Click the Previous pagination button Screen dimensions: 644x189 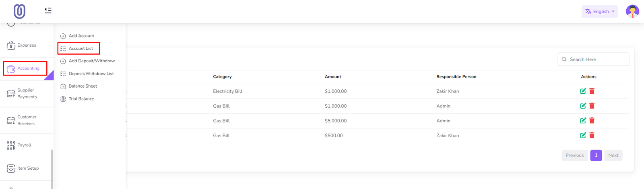(x=574, y=156)
